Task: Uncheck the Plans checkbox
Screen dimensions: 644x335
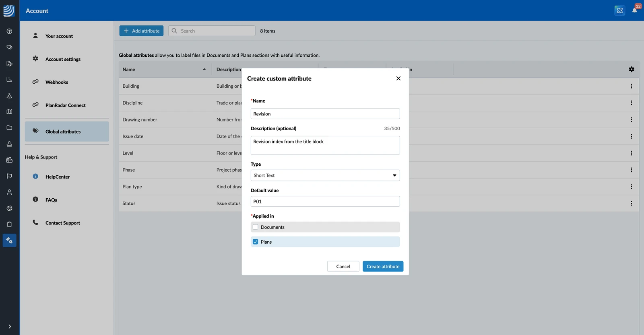Action: [x=256, y=242]
